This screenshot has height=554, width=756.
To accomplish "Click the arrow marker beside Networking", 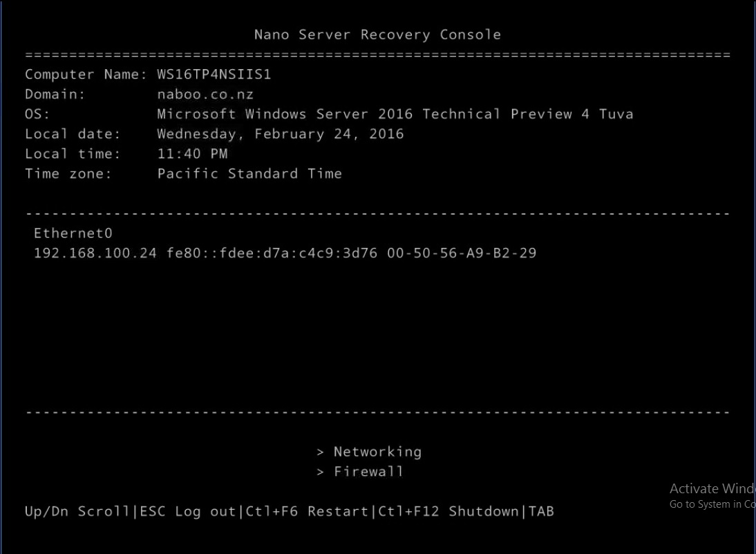I will coord(320,452).
